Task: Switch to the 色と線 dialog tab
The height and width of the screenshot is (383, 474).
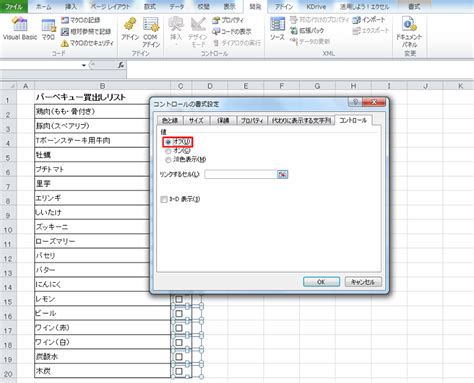Action: click(x=170, y=121)
